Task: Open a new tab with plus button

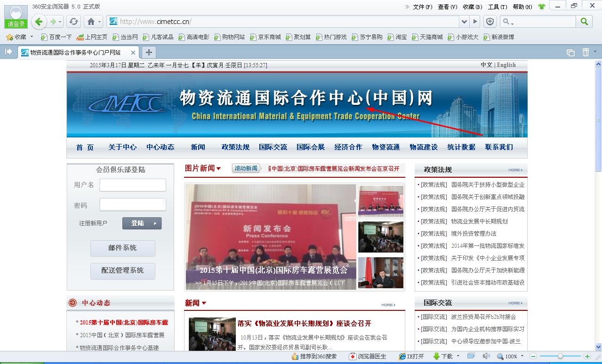Action: (148, 52)
